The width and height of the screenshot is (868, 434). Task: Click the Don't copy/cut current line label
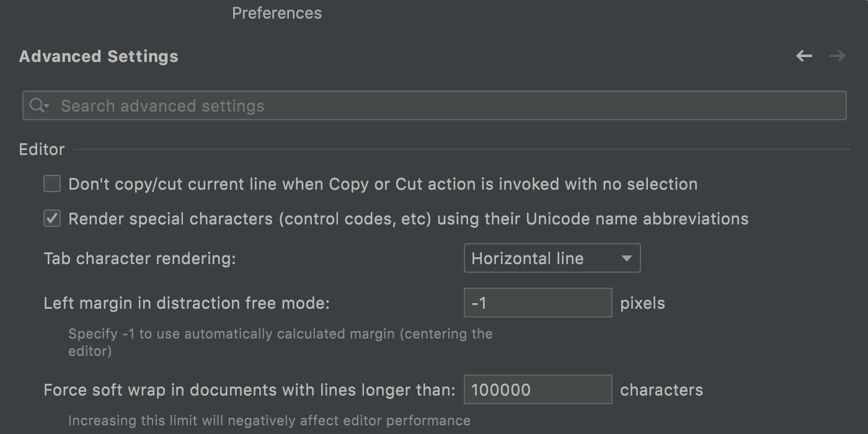pyautogui.click(x=383, y=184)
